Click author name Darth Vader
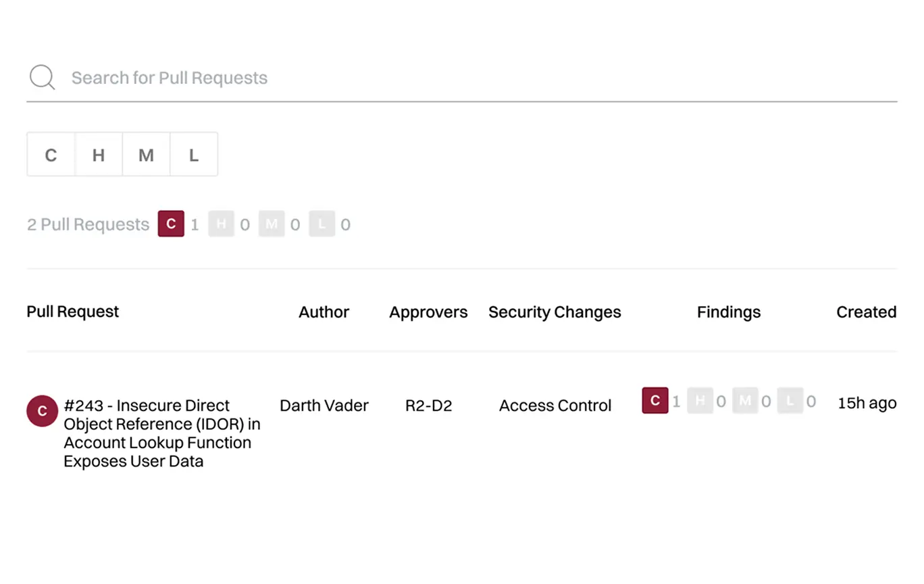 coord(324,406)
